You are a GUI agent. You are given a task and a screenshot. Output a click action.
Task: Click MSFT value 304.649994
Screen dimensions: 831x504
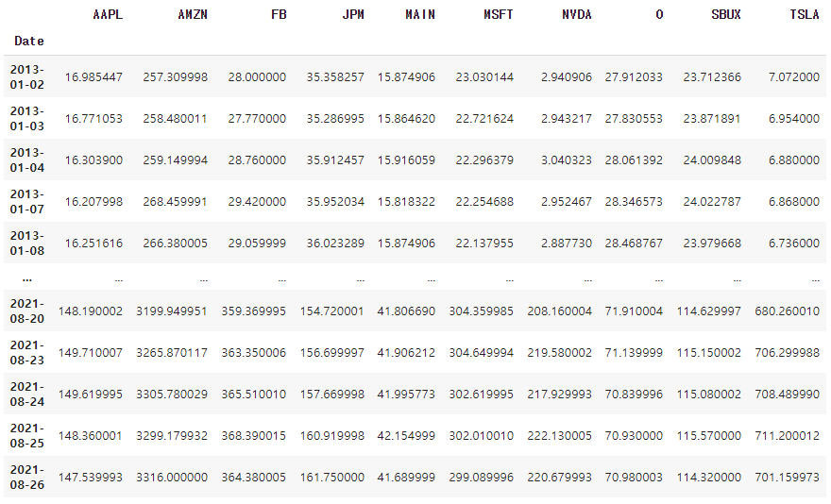point(482,353)
